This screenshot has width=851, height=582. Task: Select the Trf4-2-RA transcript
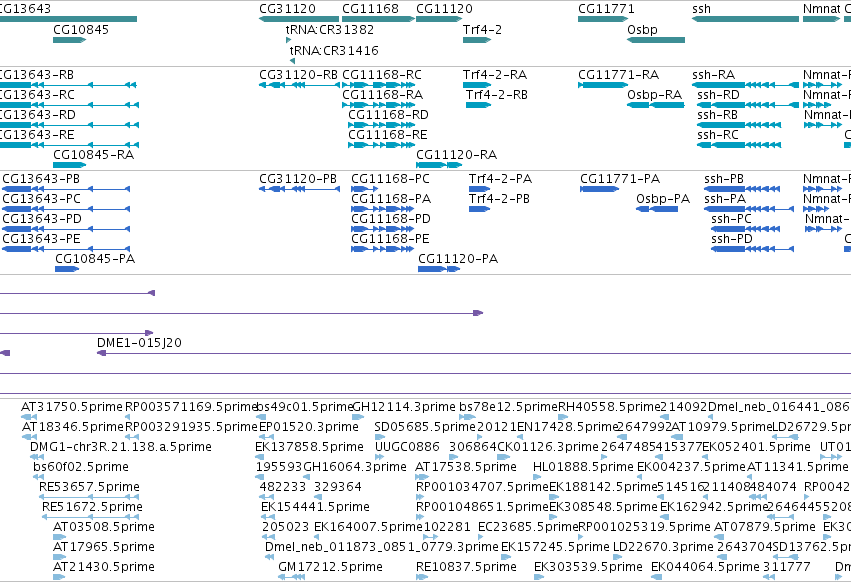[477, 85]
